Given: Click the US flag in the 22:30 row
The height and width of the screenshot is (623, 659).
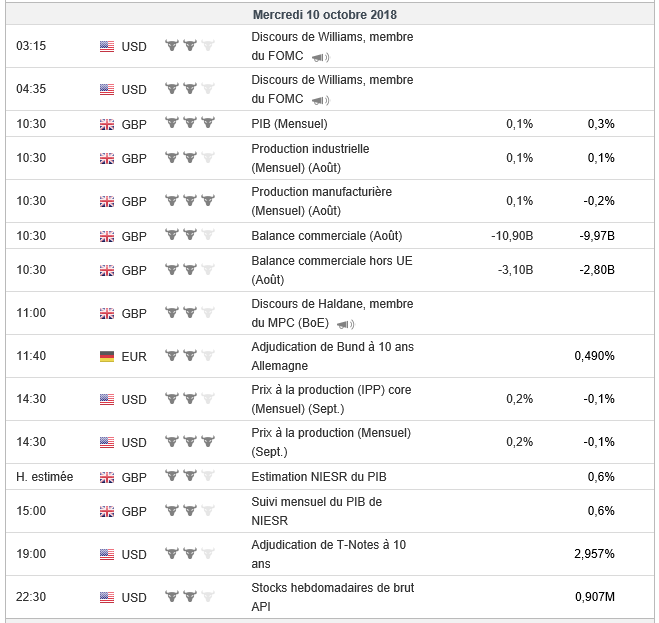Looking at the screenshot, I should [107, 597].
